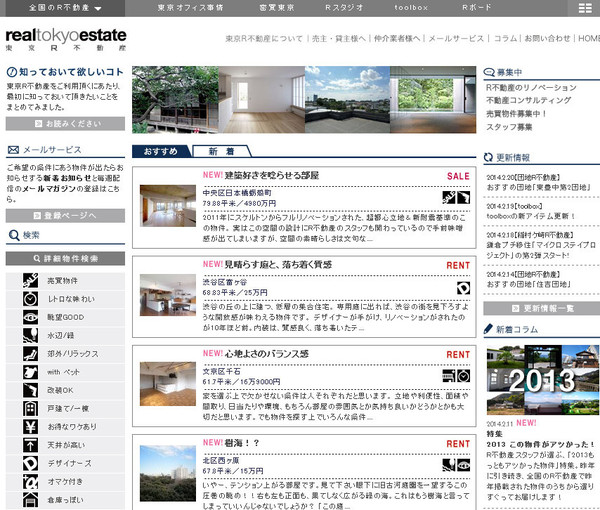Select the おすすめ tab
This screenshot has width=600, height=510.
[x=161, y=152]
